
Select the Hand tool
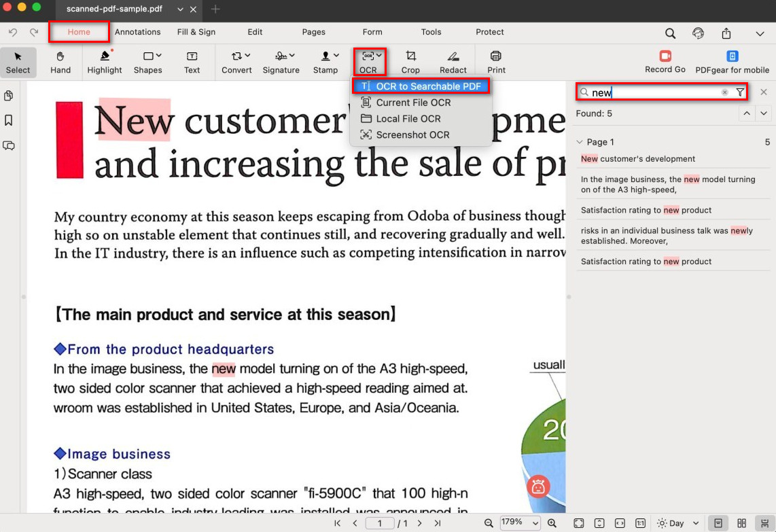pos(60,61)
